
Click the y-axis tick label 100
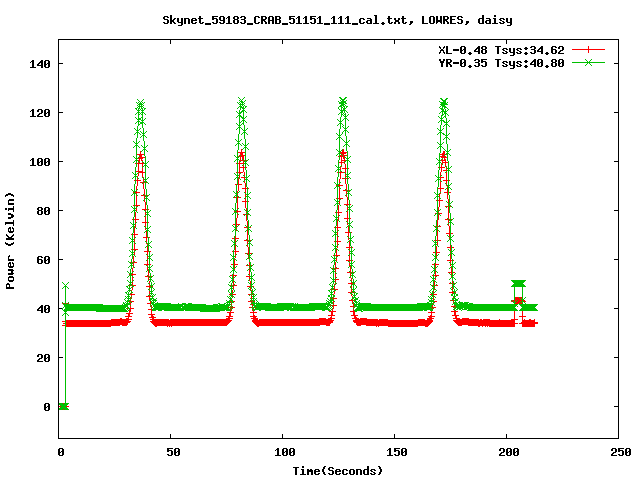[40, 162]
